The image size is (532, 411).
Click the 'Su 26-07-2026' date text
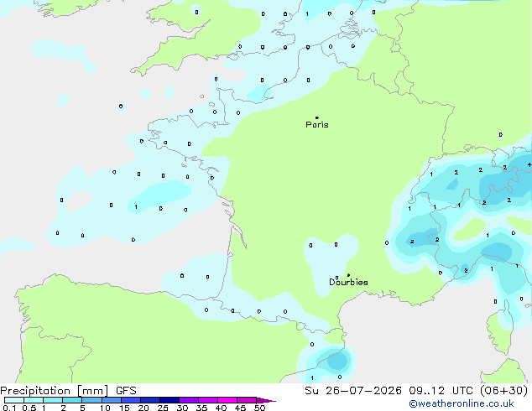pos(353,391)
